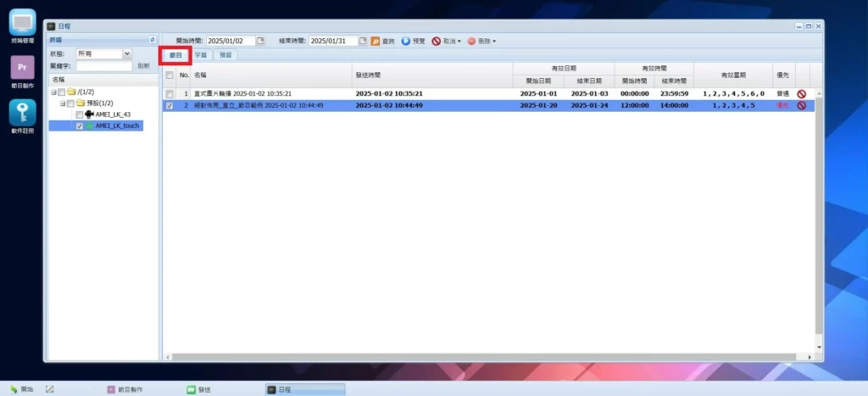Click the 預覽 preview icon
The width and height of the screenshot is (868, 396).
point(406,41)
